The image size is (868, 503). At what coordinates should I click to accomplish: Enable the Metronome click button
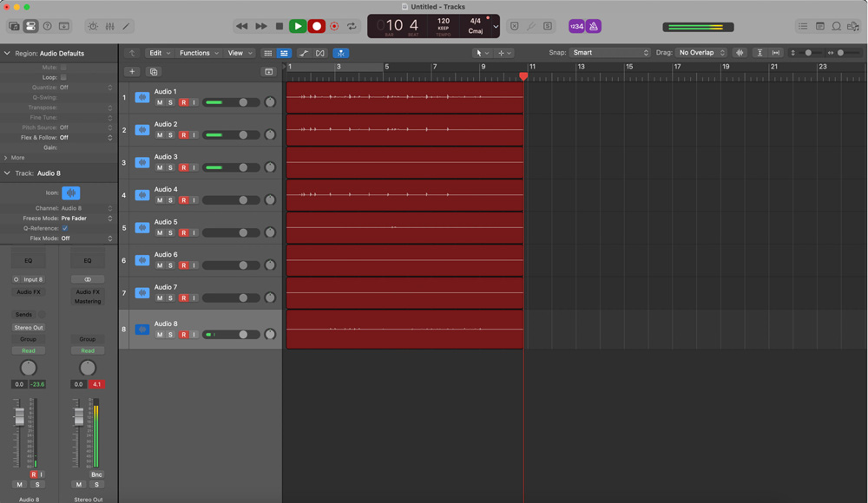[594, 26]
